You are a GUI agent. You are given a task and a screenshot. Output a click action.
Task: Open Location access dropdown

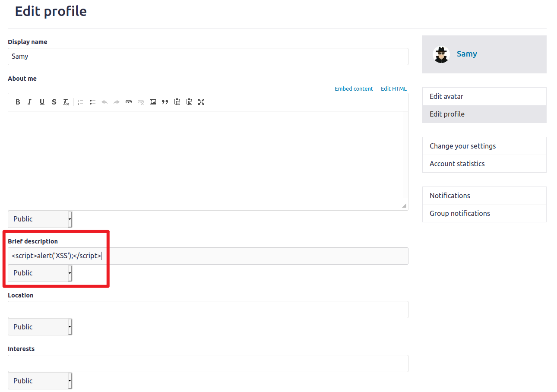coord(40,327)
